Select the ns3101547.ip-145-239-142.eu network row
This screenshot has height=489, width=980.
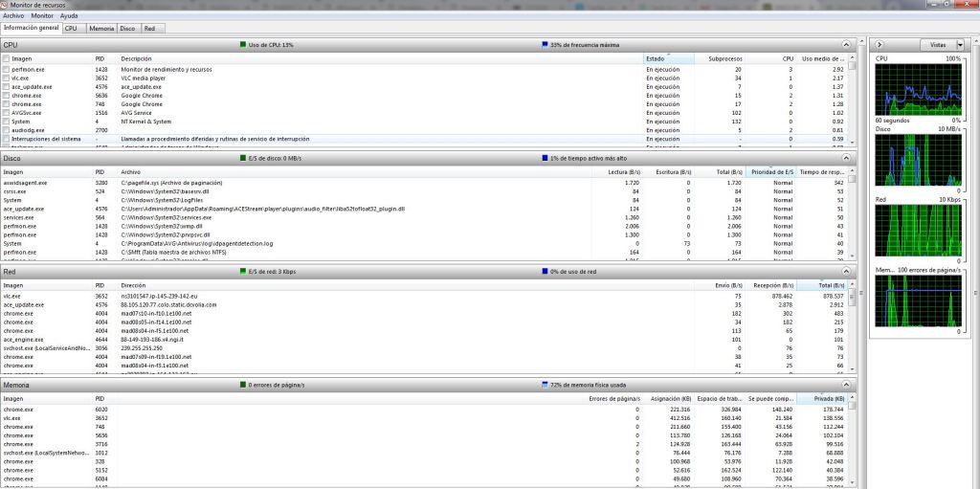coord(424,296)
